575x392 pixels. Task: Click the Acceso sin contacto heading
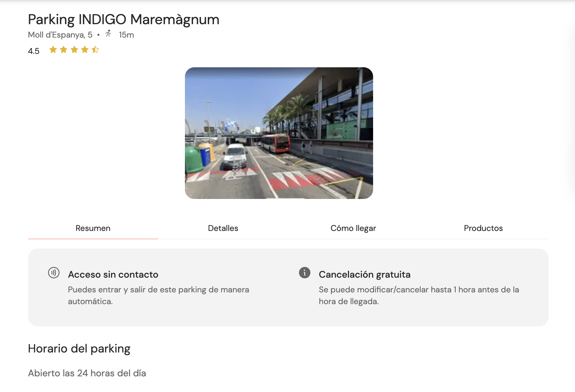113,274
